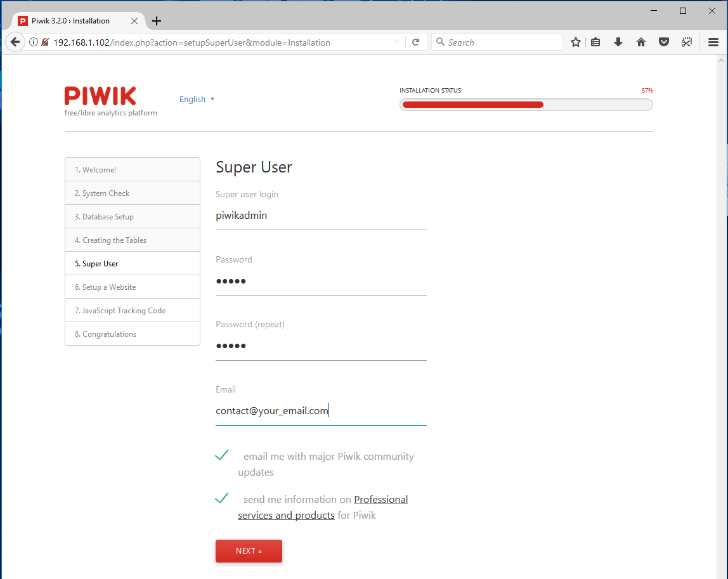Toggle send me Professional services information checkbox
The image size is (728, 579).
pos(222,498)
